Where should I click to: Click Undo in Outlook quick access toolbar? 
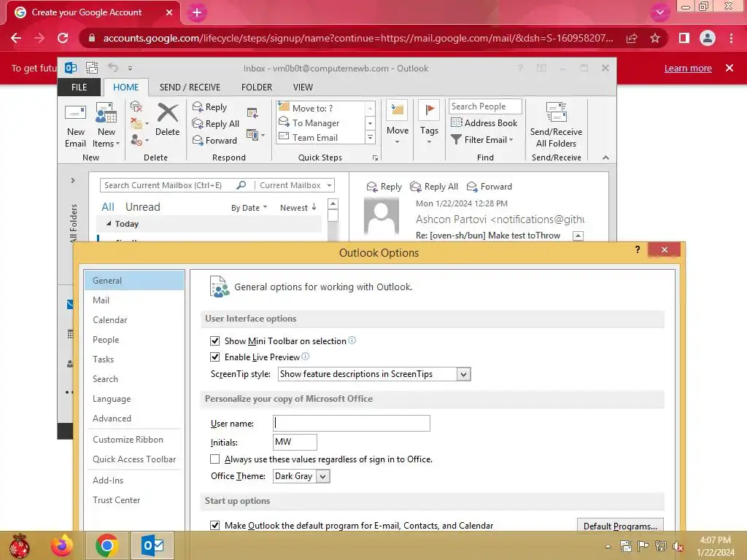113,68
